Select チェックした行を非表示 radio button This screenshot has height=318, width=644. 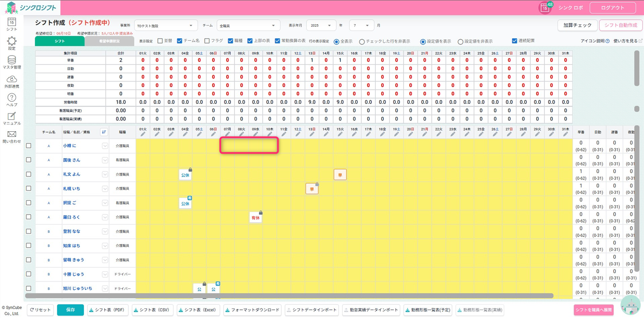click(362, 42)
